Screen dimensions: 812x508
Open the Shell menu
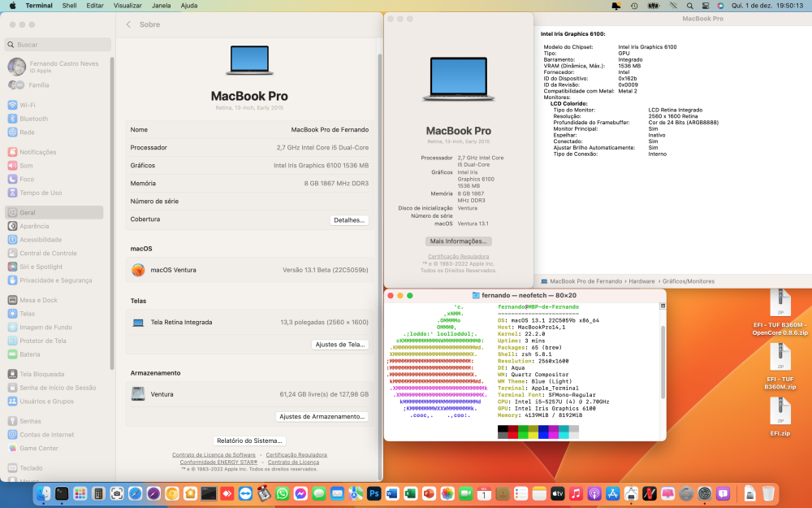(69, 6)
